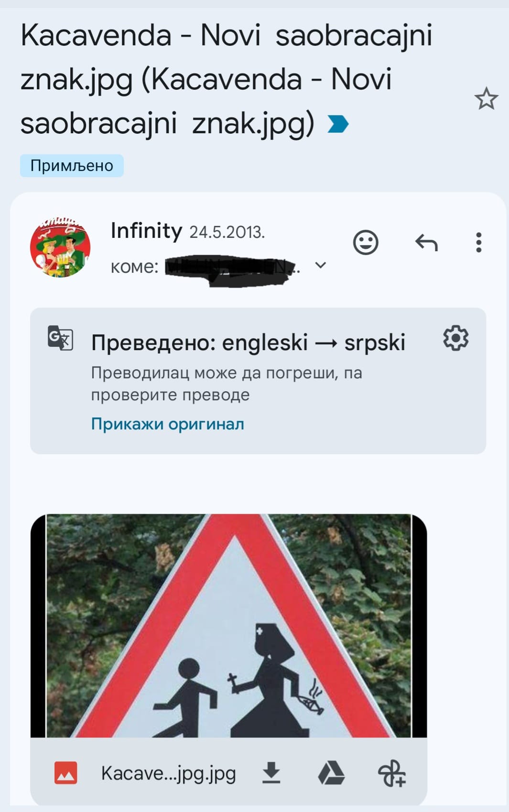Download the Kacave...jpg.jpg attachment

click(271, 773)
